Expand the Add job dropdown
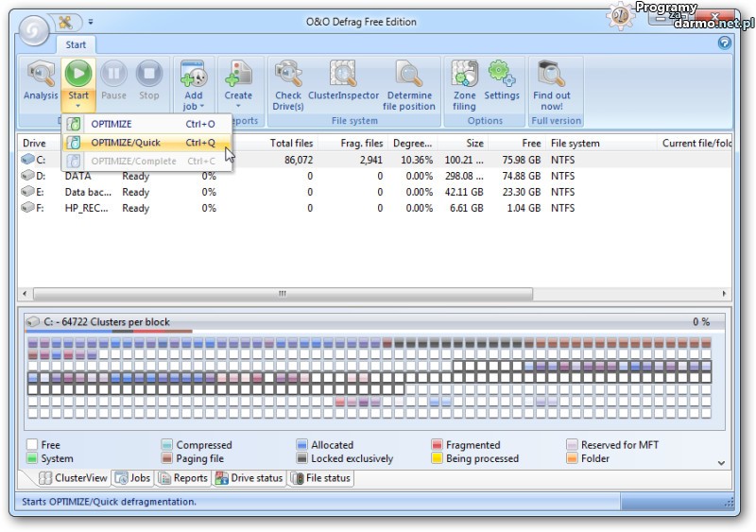The image size is (756, 532). (193, 101)
